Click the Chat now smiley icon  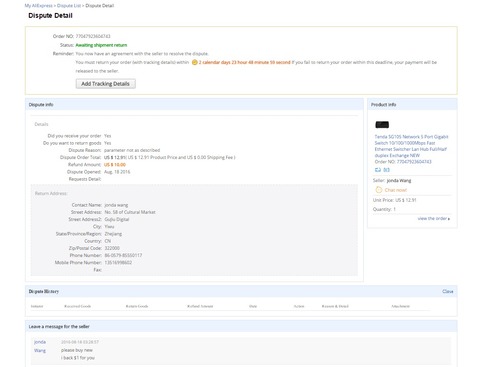pyautogui.click(x=379, y=190)
